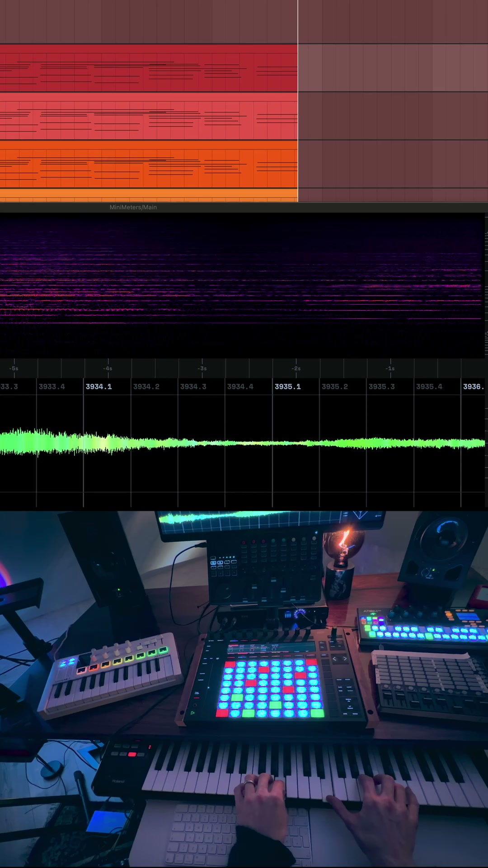488x868 pixels.
Task: Click the 3934.2 beat label
Action: (146, 387)
